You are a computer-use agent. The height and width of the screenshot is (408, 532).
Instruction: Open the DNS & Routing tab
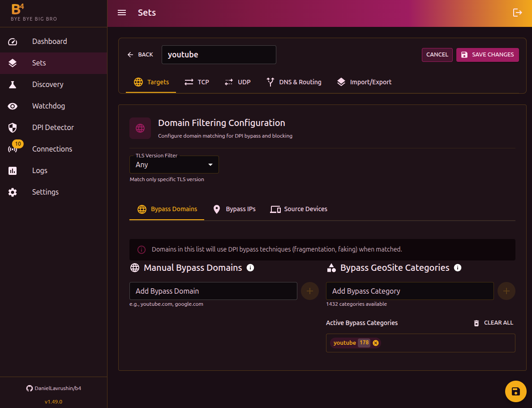click(x=294, y=82)
